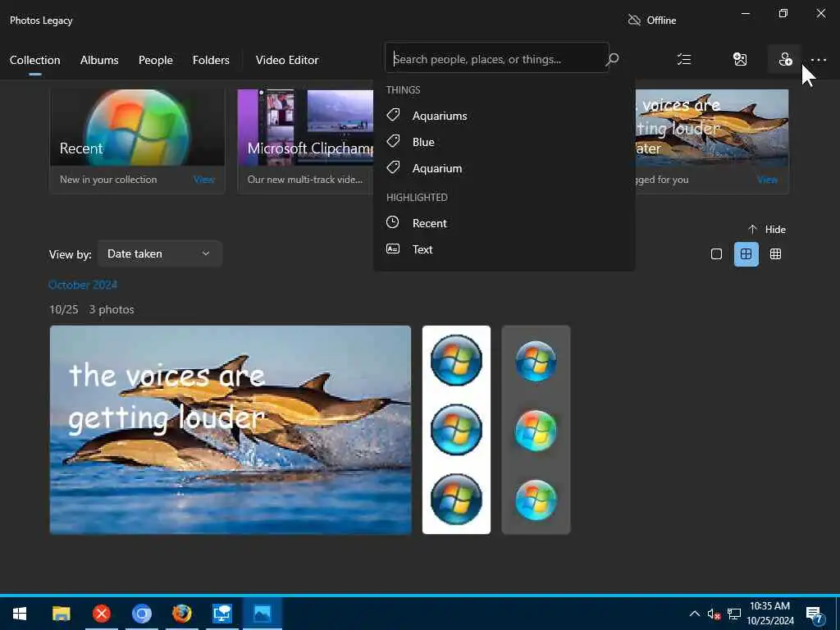Click the Recent clock icon
The height and width of the screenshot is (630, 840).
(393, 221)
